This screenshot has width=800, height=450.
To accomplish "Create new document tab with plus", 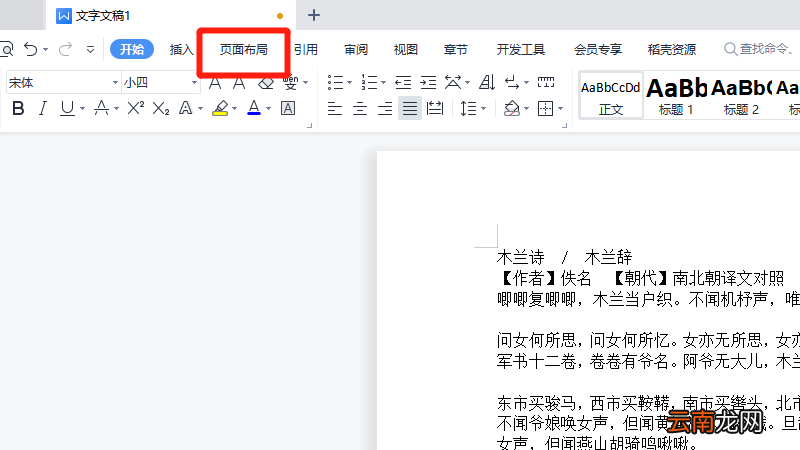I will 314,15.
